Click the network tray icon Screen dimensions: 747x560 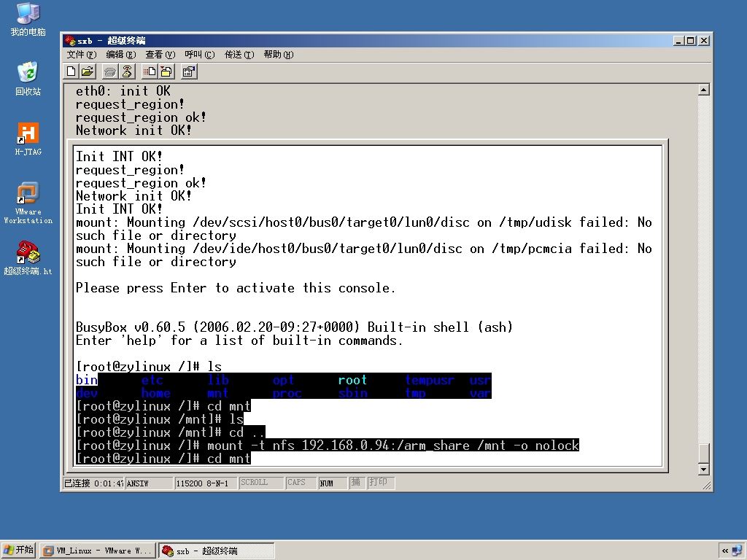click(738, 551)
